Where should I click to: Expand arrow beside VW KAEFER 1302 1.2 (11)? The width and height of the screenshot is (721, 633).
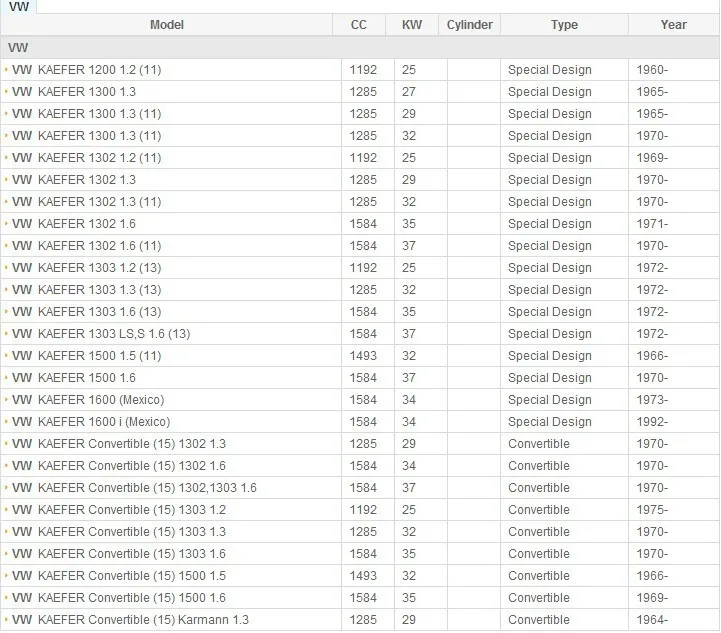6,157
